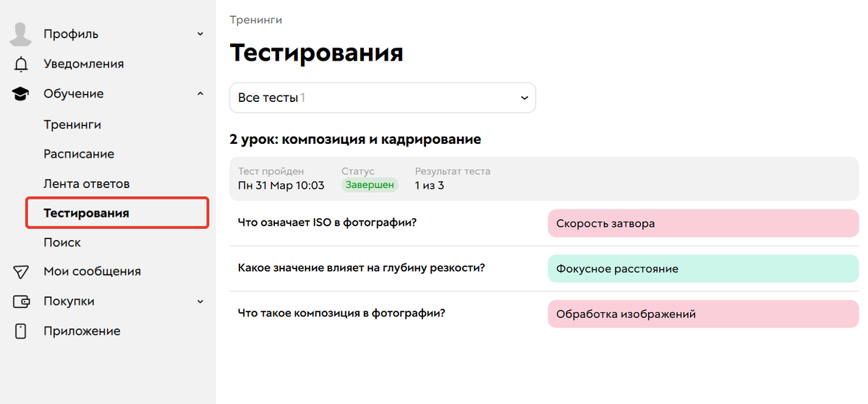Click the Результат теста label
868x404 pixels.
coord(453,171)
